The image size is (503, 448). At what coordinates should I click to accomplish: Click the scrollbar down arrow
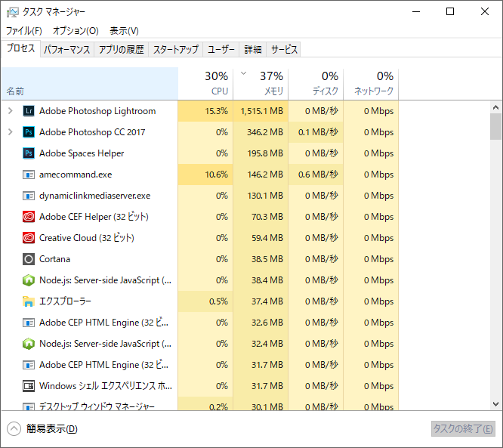pos(495,403)
